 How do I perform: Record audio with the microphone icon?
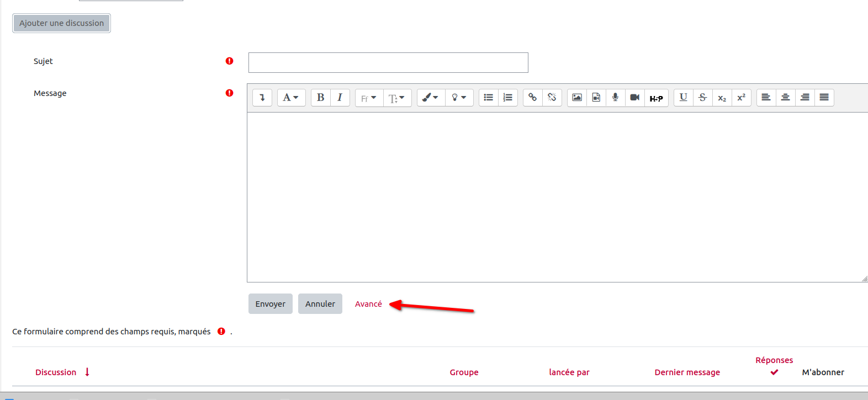(x=615, y=98)
